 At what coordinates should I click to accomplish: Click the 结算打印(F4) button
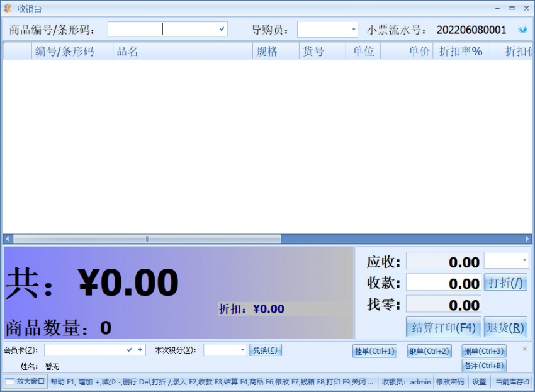click(442, 327)
